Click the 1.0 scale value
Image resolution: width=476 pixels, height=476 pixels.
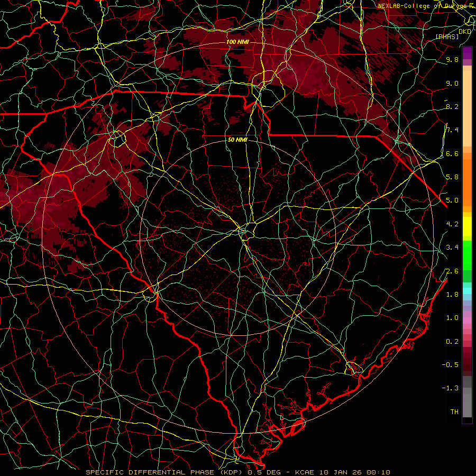coord(452,317)
